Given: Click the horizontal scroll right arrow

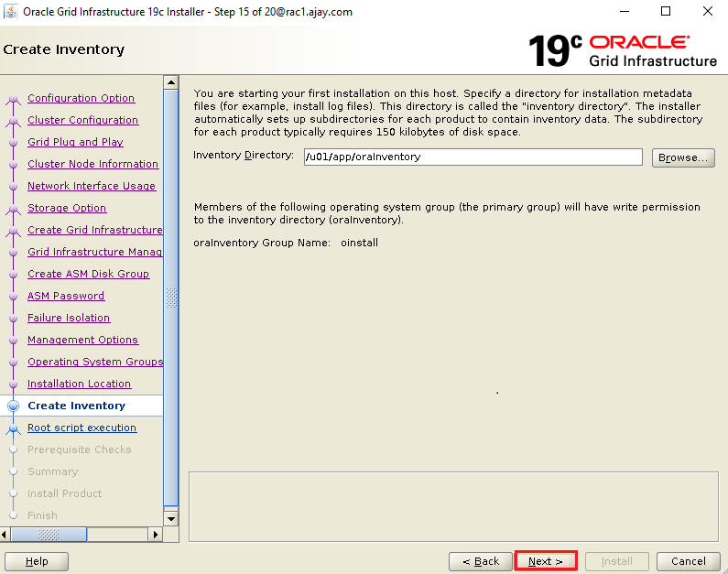Looking at the screenshot, I should (x=155, y=535).
